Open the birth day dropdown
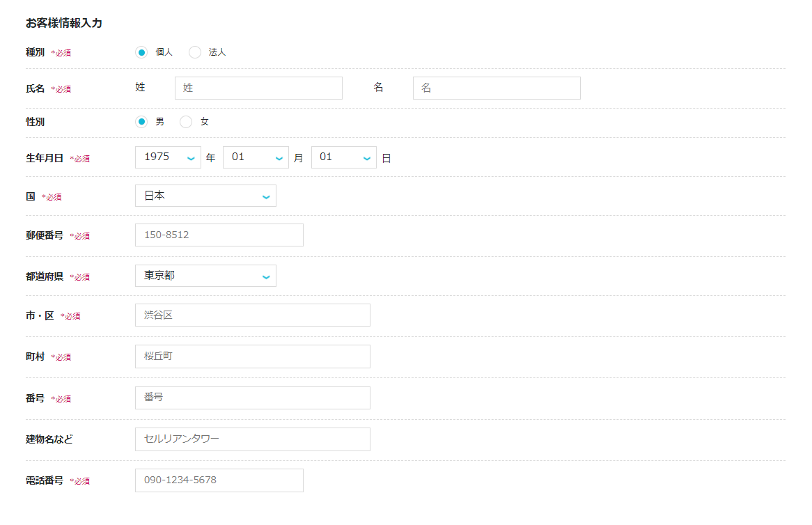The width and height of the screenshot is (812, 525). [x=344, y=157]
